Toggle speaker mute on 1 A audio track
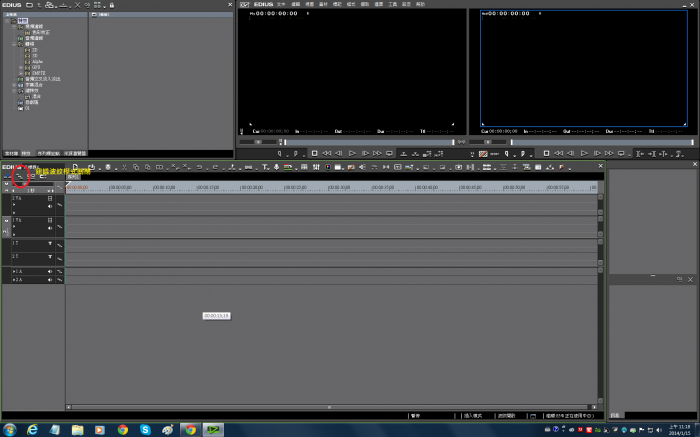The width and height of the screenshot is (700, 437). tap(50, 271)
